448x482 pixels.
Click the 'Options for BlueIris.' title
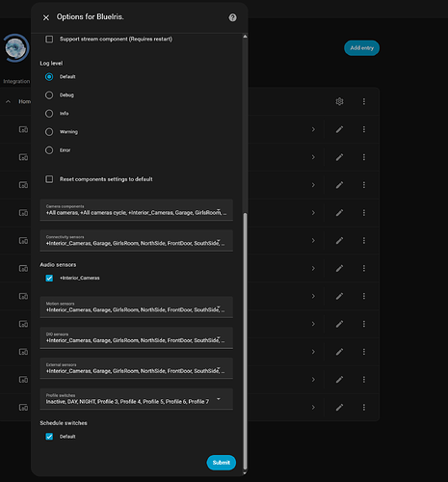tap(91, 17)
